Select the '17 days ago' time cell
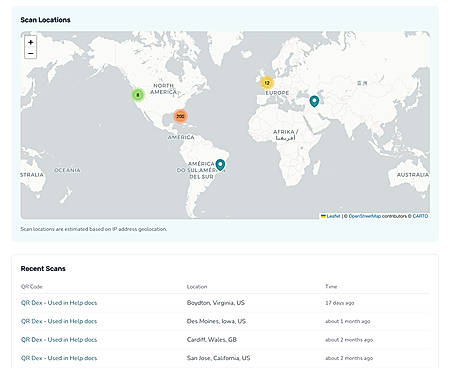Image resolution: width=450 pixels, height=368 pixels. (x=340, y=303)
